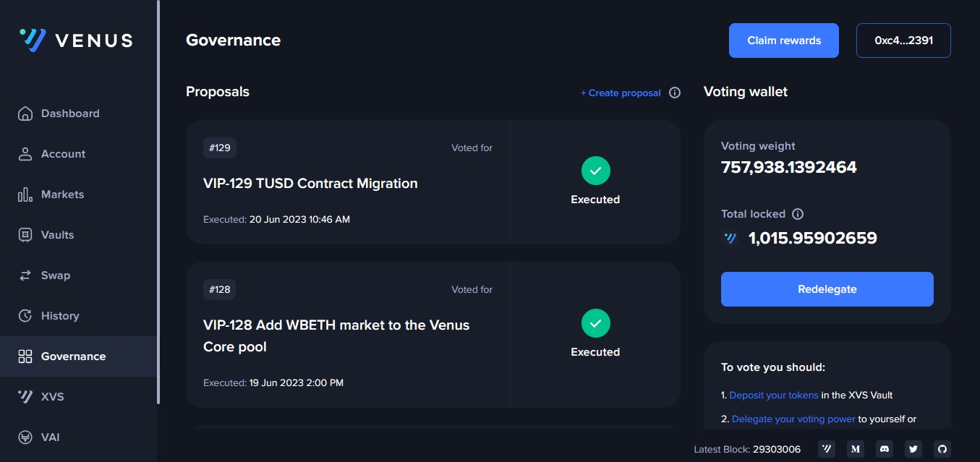Open the Twitter link in footer
The width and height of the screenshot is (980, 462).
[913, 449]
